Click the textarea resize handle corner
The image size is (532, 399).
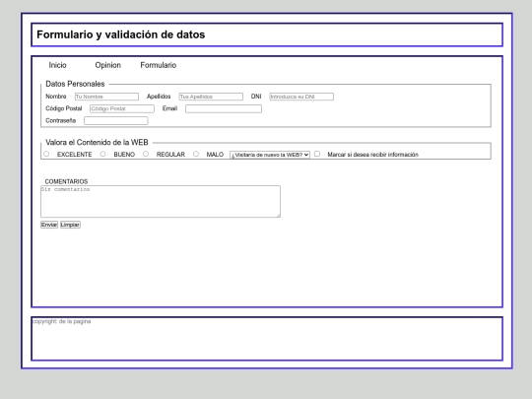[278, 216]
